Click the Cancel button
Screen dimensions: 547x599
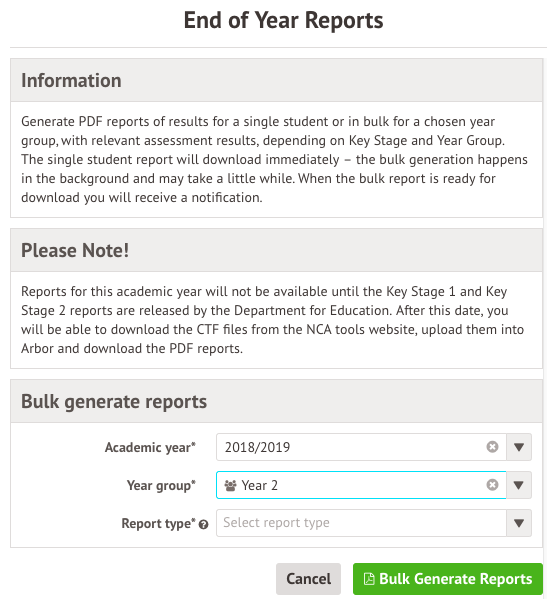pos(308,579)
